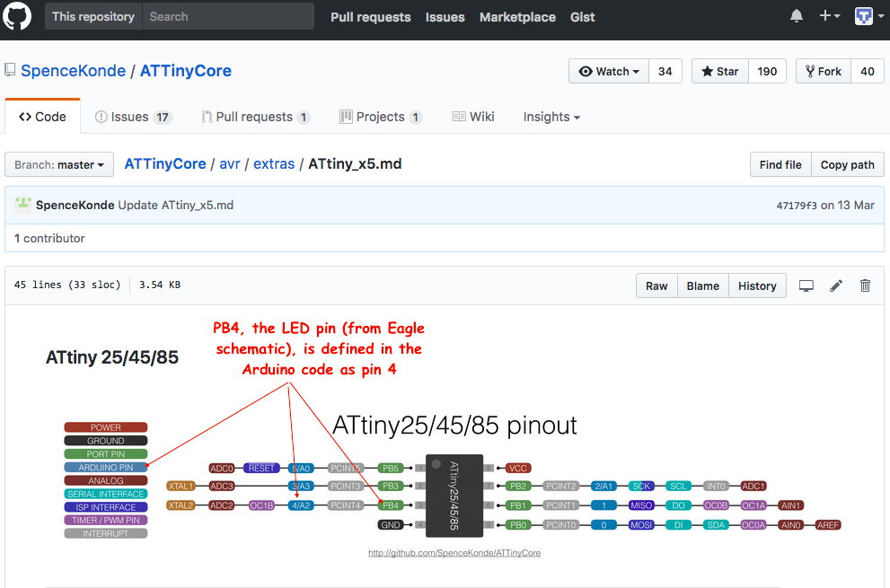Image resolution: width=890 pixels, height=588 pixels.
Task: Edit this file with the pencil icon
Action: tap(836, 285)
